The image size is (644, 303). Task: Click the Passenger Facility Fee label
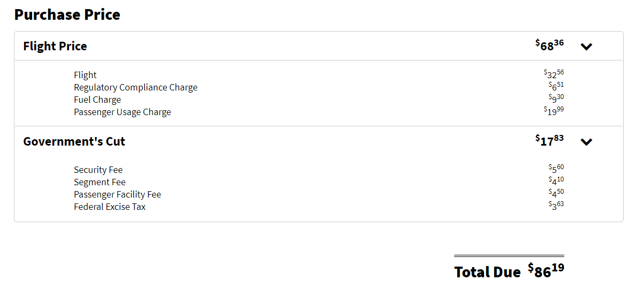(x=117, y=194)
